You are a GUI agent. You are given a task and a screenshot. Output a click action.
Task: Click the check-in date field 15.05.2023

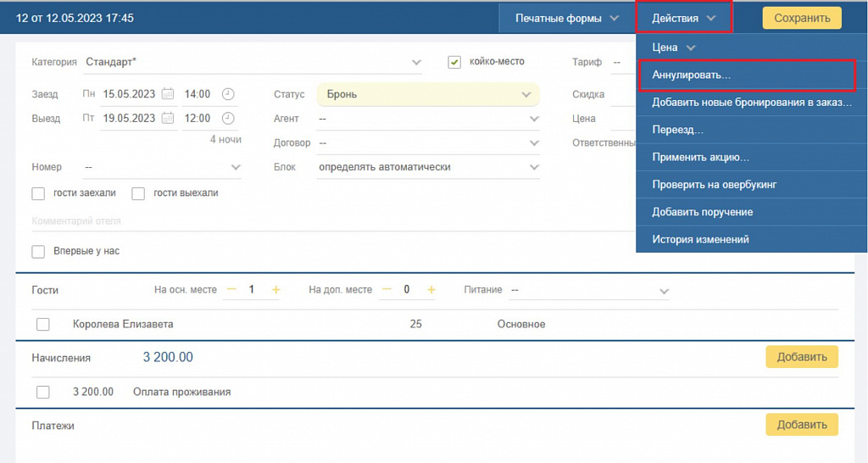coord(129,94)
